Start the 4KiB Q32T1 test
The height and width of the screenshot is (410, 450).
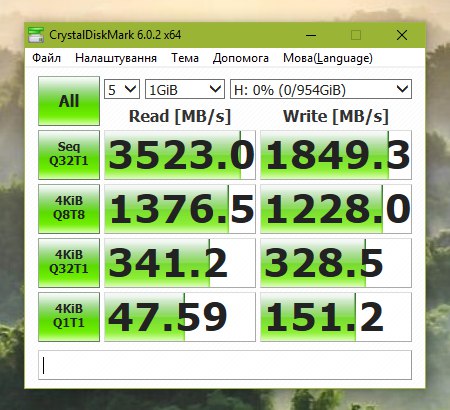(69, 263)
